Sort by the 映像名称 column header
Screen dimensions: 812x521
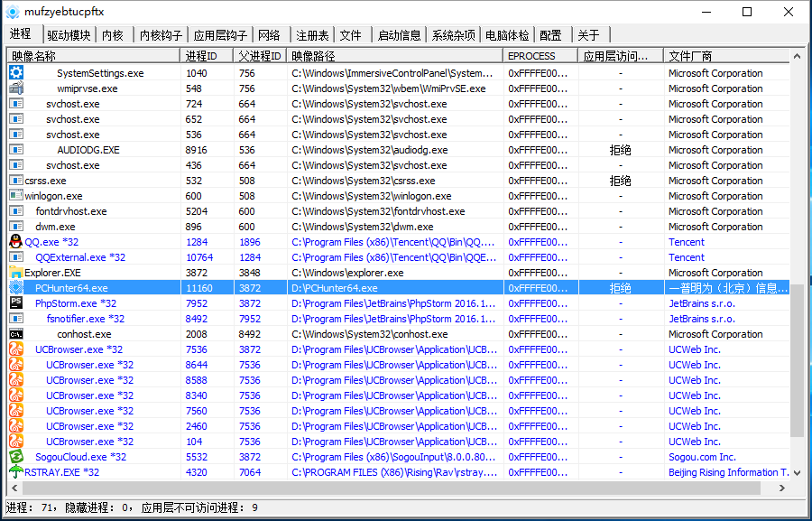pos(93,56)
